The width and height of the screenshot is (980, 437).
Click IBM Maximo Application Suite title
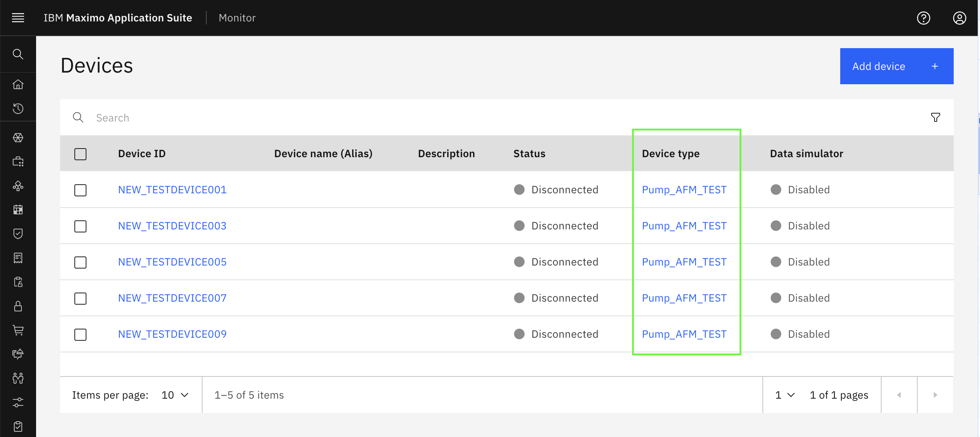118,18
